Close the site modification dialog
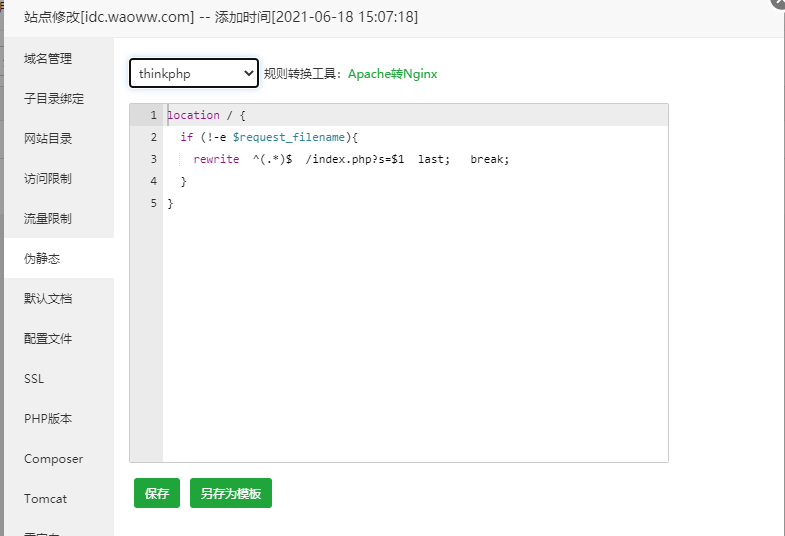This screenshot has height=536, width=785. click(779, 3)
